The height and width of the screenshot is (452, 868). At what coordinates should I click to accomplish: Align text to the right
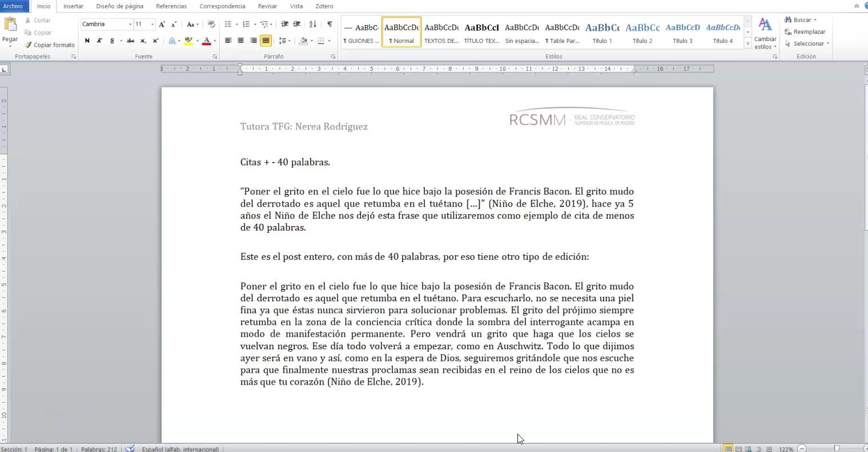(x=254, y=41)
